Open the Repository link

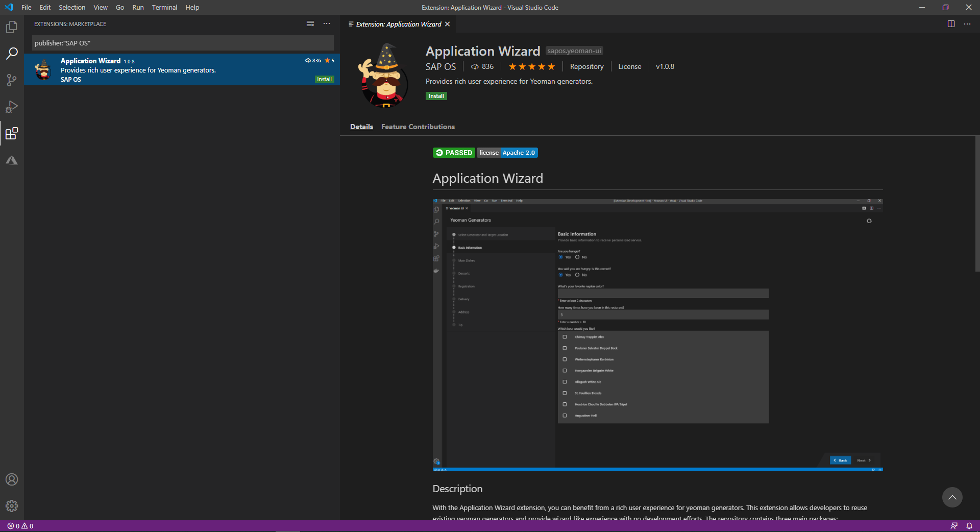coord(586,66)
